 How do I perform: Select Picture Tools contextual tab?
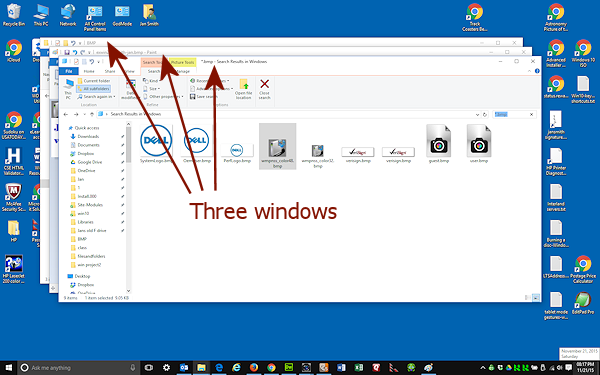[x=183, y=62]
